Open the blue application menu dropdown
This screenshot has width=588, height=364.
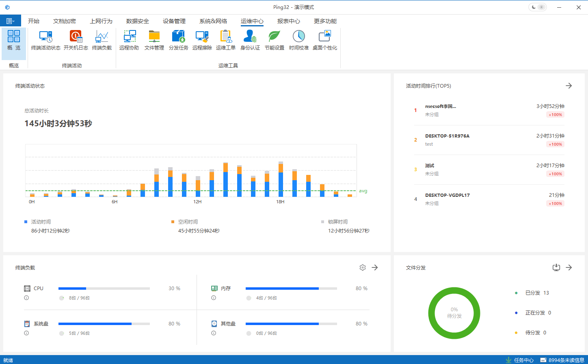10,21
